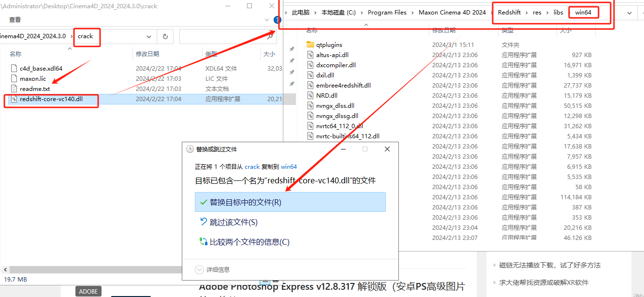Image resolution: width=644 pixels, height=297 pixels.
Task: Sort crack folder by 类型 column
Action: point(211,54)
